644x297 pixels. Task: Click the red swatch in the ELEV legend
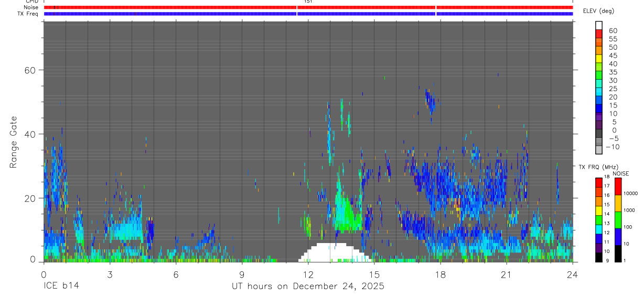coord(599,33)
